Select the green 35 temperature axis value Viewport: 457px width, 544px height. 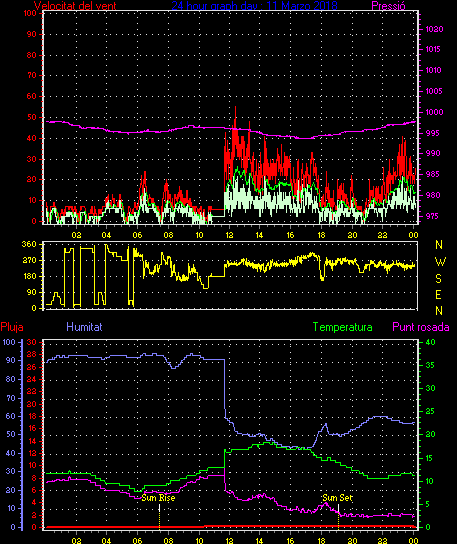(x=430, y=365)
